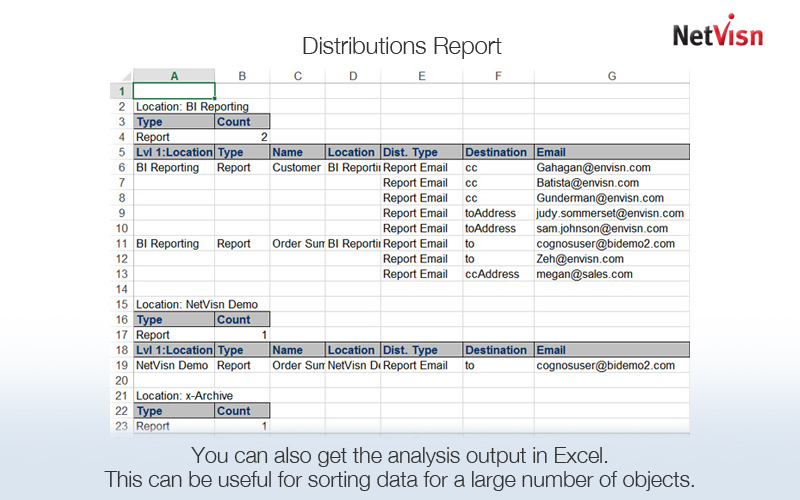
Task: Click column B header
Action: coord(242,76)
